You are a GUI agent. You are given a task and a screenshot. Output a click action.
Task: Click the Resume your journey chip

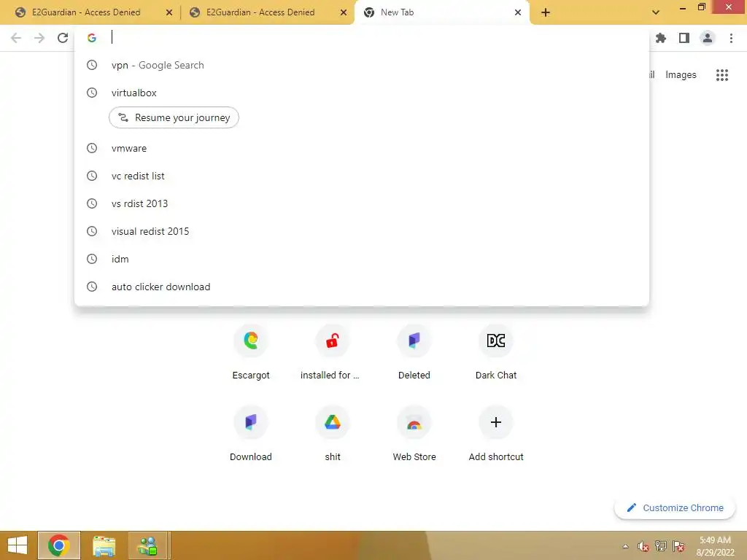174,117
